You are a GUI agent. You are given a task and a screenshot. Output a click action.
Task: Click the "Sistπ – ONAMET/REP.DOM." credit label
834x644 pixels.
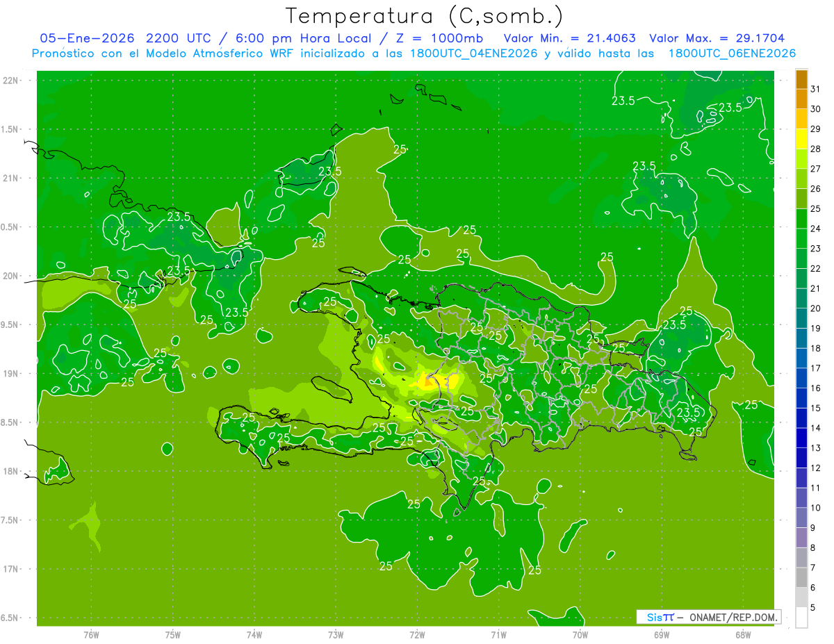coord(708,617)
